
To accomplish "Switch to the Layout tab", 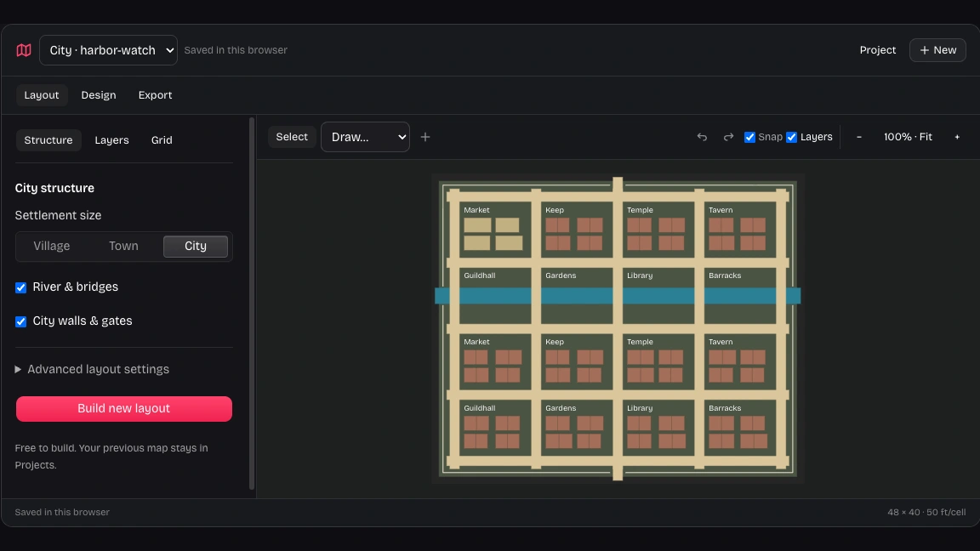I will [41, 95].
